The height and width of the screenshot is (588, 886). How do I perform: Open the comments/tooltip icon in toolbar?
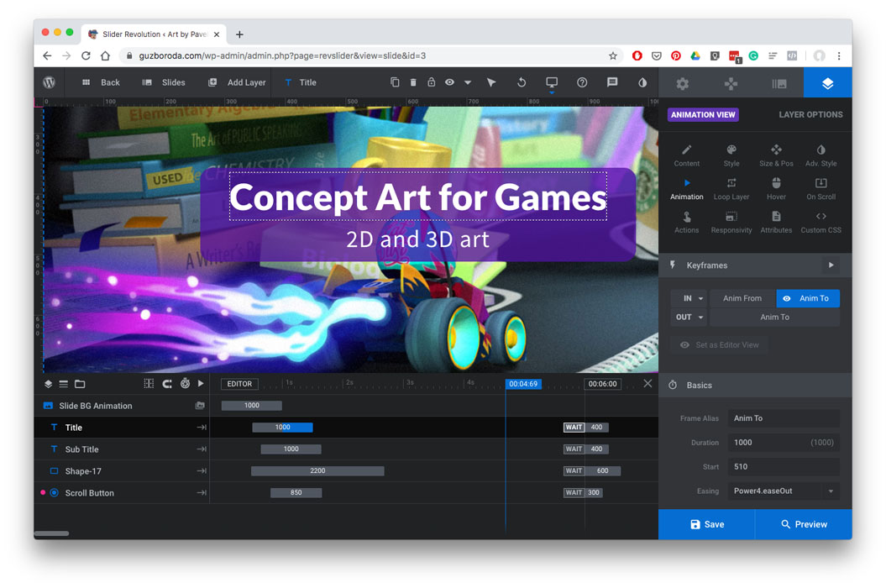click(612, 82)
